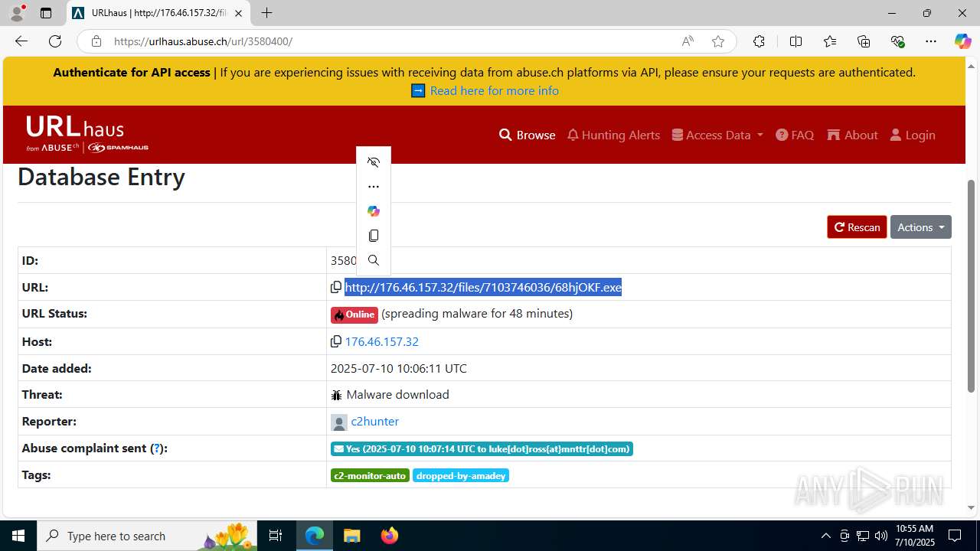The width and height of the screenshot is (980, 551).
Task: Click the scrollbar down arrow
Action: [971, 507]
